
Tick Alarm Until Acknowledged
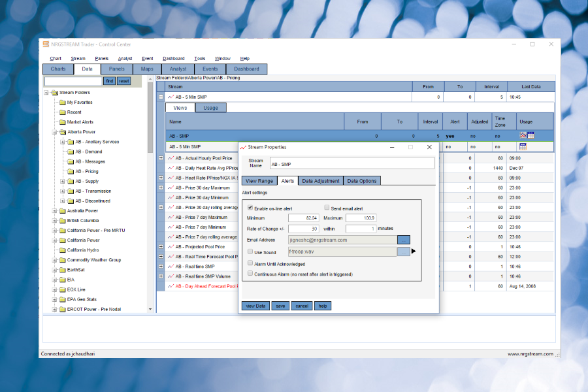click(x=250, y=263)
